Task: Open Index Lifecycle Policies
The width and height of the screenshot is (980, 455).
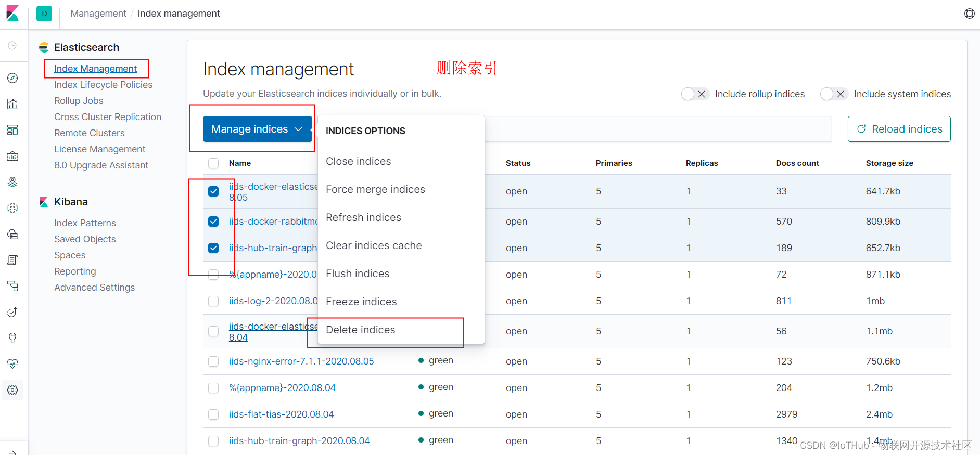Action: pyautogui.click(x=103, y=85)
